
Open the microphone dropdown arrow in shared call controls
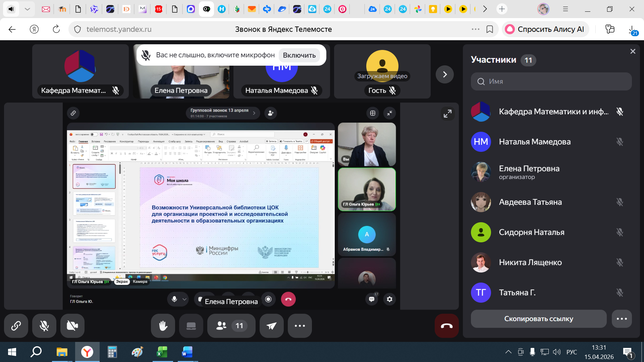(x=184, y=299)
